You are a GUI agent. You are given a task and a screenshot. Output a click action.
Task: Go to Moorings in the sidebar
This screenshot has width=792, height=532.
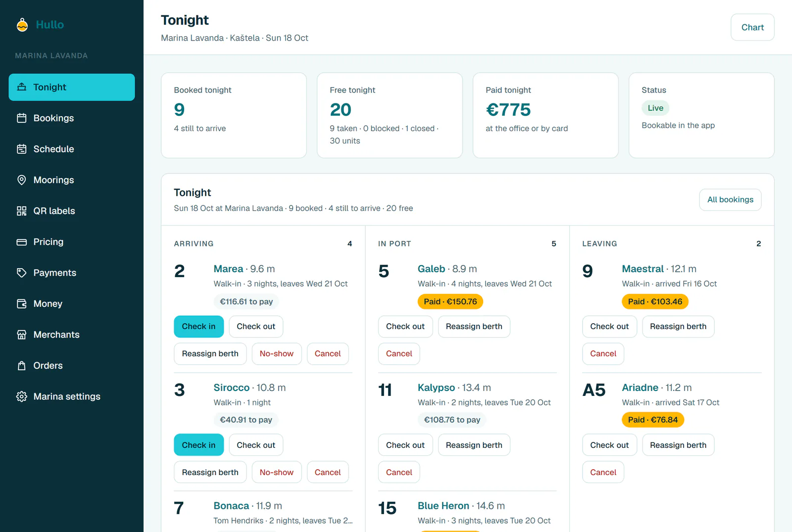pyautogui.click(x=72, y=180)
